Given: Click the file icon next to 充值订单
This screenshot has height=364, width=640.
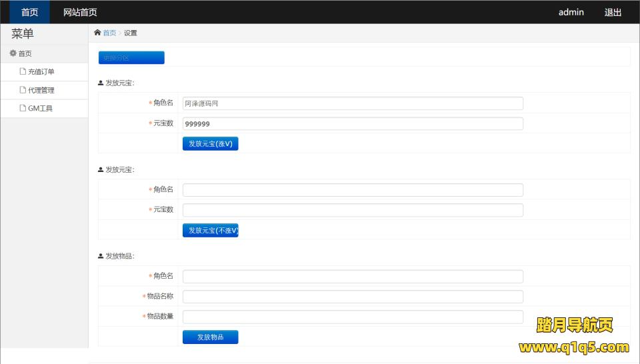Looking at the screenshot, I should [x=23, y=72].
